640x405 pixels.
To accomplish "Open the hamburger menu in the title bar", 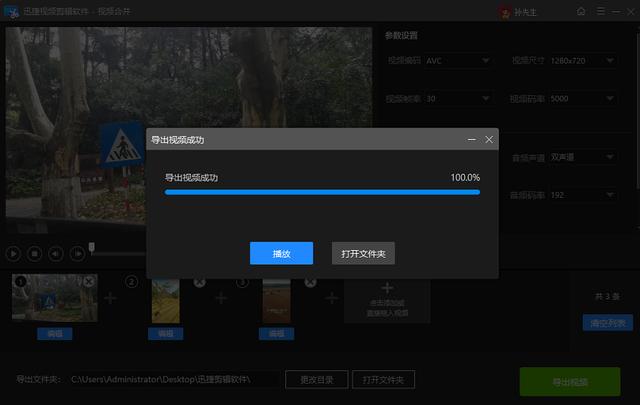I will click(x=601, y=11).
